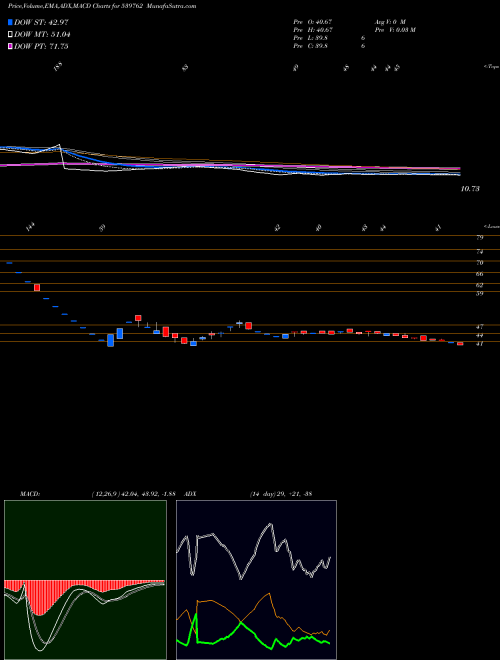The width and height of the screenshot is (500, 660).
Task: Select the 'DOW PT: 71.75' legend text
Action: (x=41, y=46)
